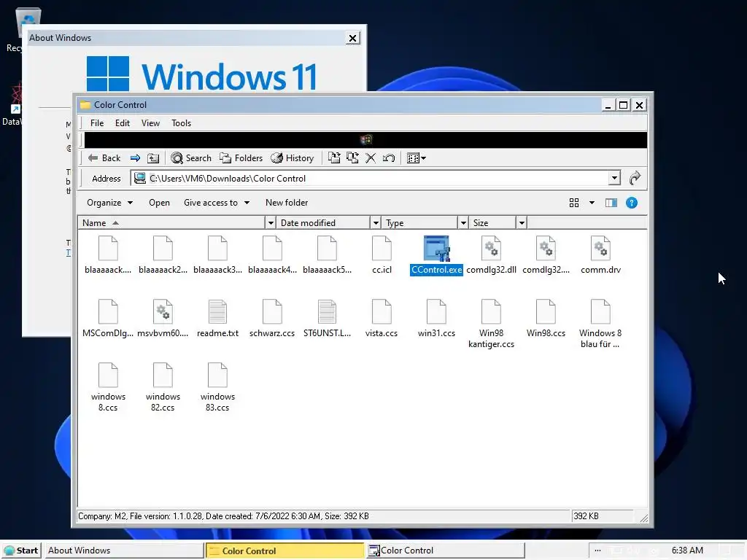
Task: Click the Forward arrow icon
Action: coord(135,158)
